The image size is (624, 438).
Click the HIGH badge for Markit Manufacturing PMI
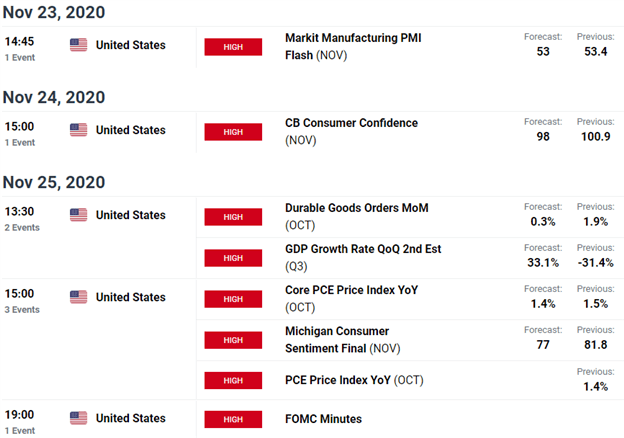(233, 47)
